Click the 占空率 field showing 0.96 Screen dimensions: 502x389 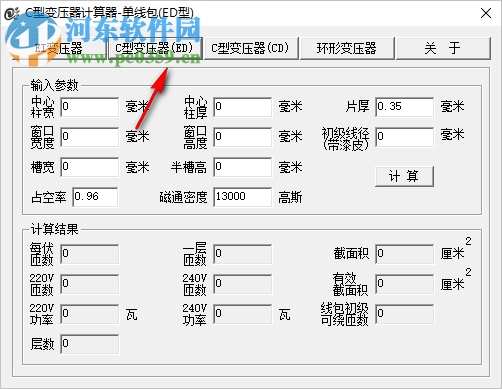(95, 197)
